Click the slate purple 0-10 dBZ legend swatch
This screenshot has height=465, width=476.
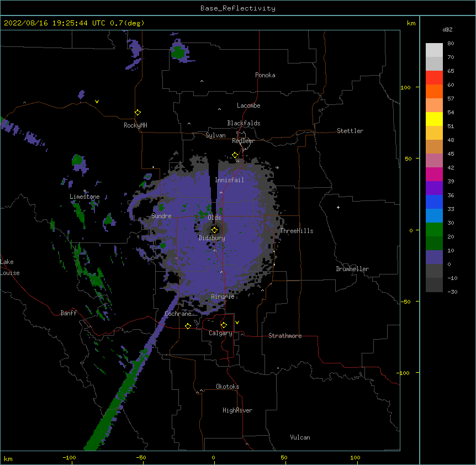coord(434,257)
